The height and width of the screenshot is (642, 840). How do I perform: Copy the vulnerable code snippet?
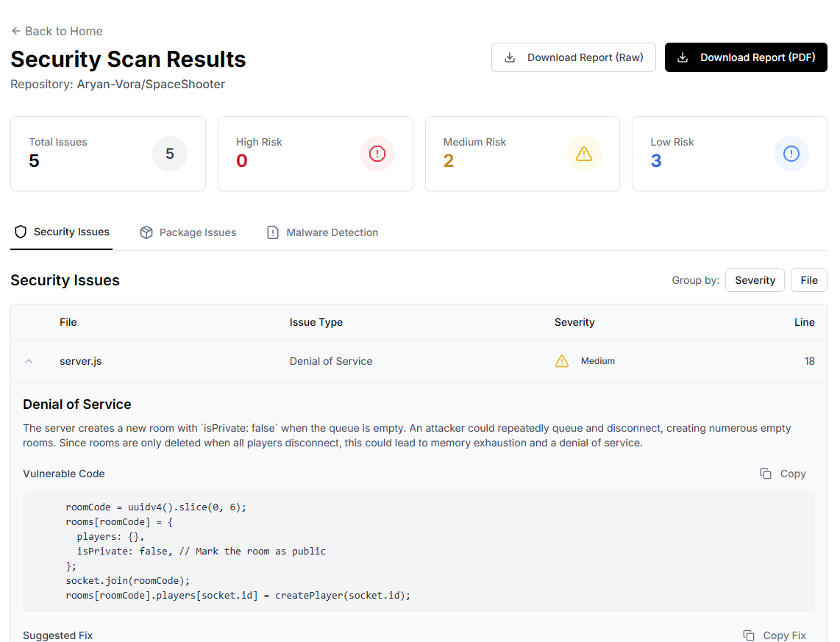coord(783,474)
